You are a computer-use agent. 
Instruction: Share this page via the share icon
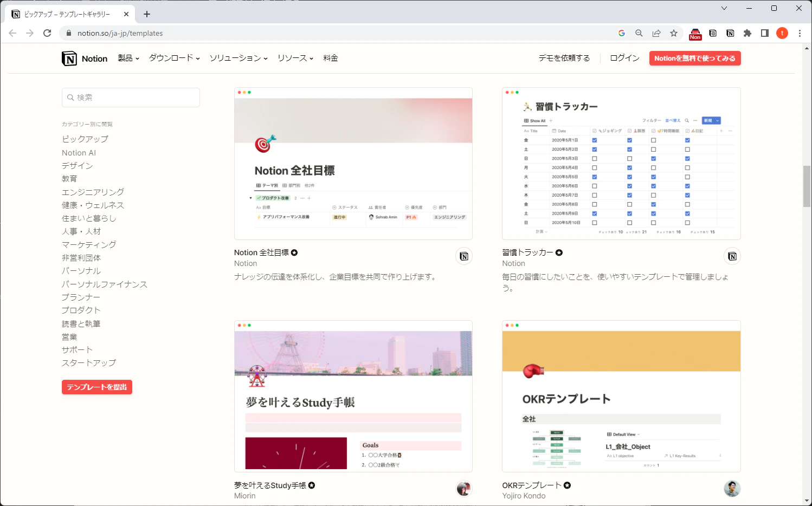click(656, 33)
